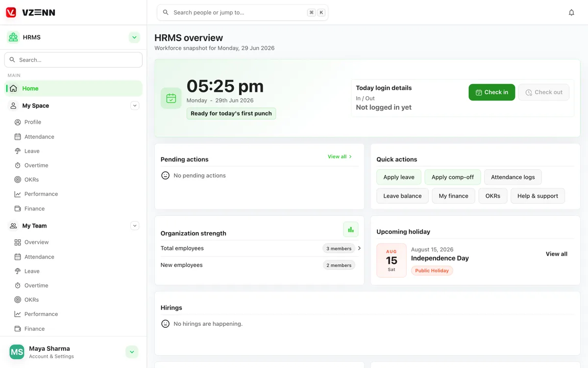Open Leave balance quick action
Image resolution: width=588 pixels, height=368 pixels.
click(402, 196)
